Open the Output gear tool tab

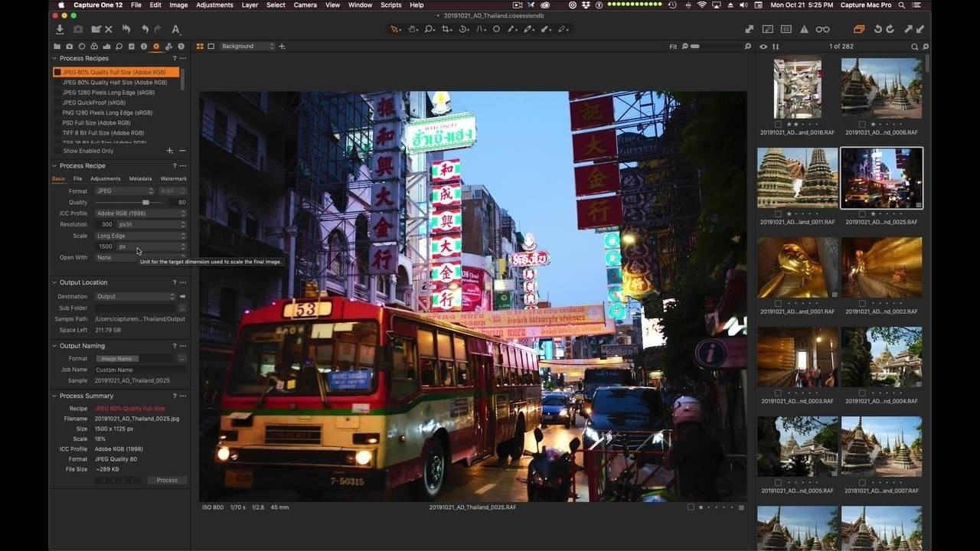tap(156, 46)
